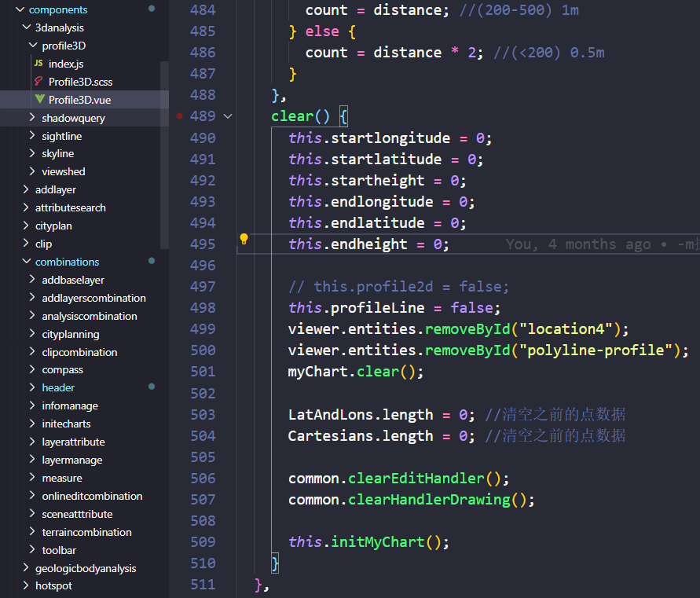Click the commented line '// this.profile2d = false;'
Viewport: 700px width, 598px height.
click(398, 287)
